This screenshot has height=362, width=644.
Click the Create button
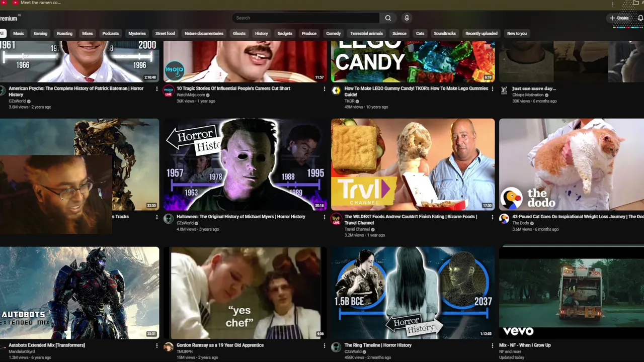pos(619,18)
